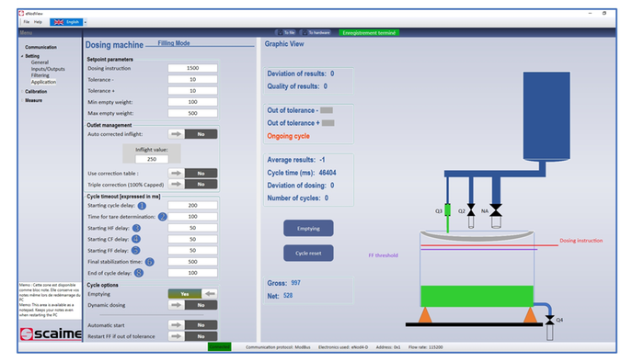Click the Net weight value 528

[288, 296]
